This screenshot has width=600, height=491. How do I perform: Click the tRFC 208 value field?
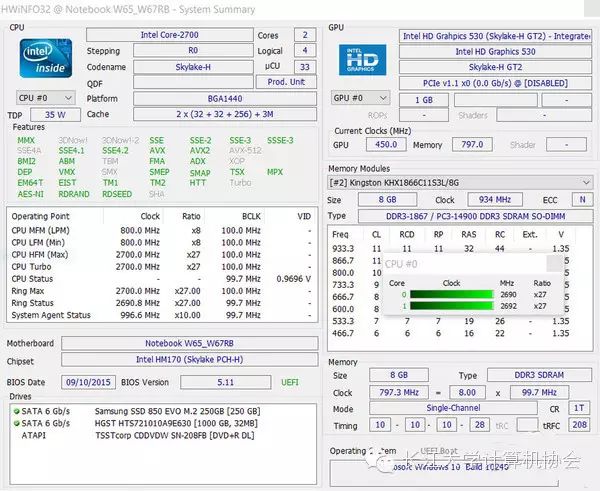579,424
